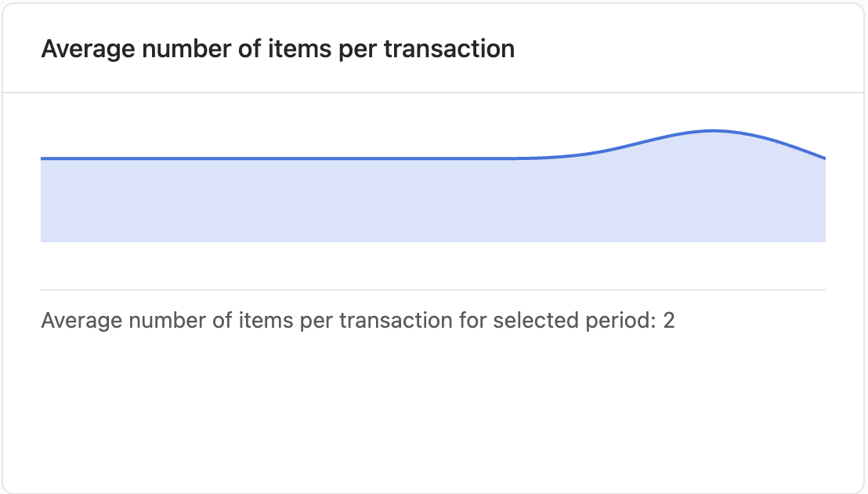This screenshot has height=494, width=868.
Task: Click the 'Average number of items per transaction' title
Action: coord(278,49)
